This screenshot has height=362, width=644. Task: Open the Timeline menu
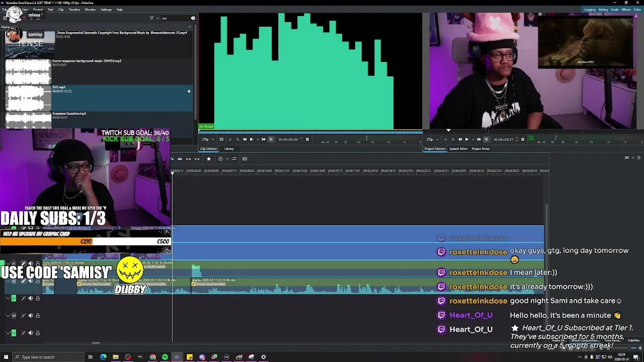point(74,10)
